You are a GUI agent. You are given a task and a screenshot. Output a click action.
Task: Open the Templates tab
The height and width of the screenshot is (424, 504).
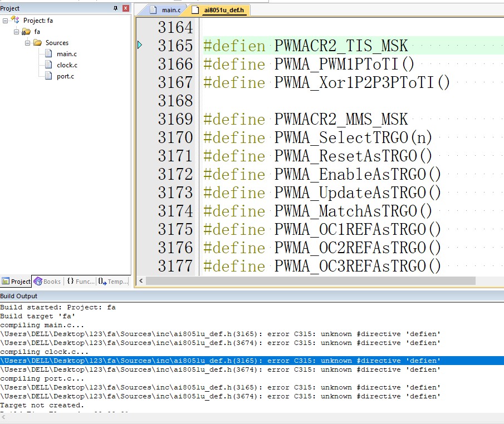[113, 282]
